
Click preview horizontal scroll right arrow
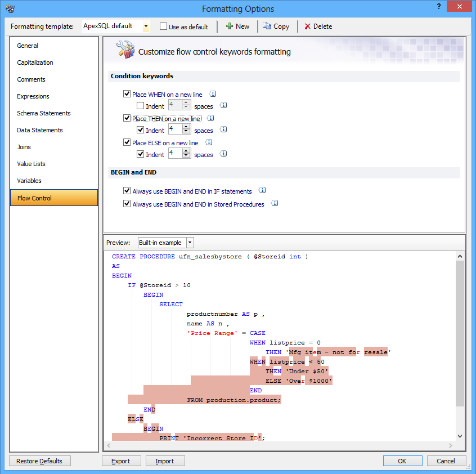click(x=451, y=446)
